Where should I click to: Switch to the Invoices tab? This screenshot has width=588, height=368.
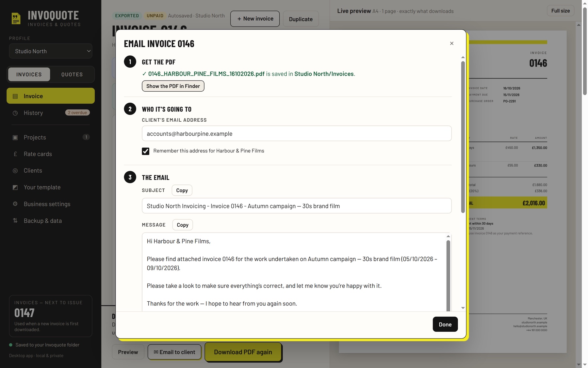pos(29,74)
